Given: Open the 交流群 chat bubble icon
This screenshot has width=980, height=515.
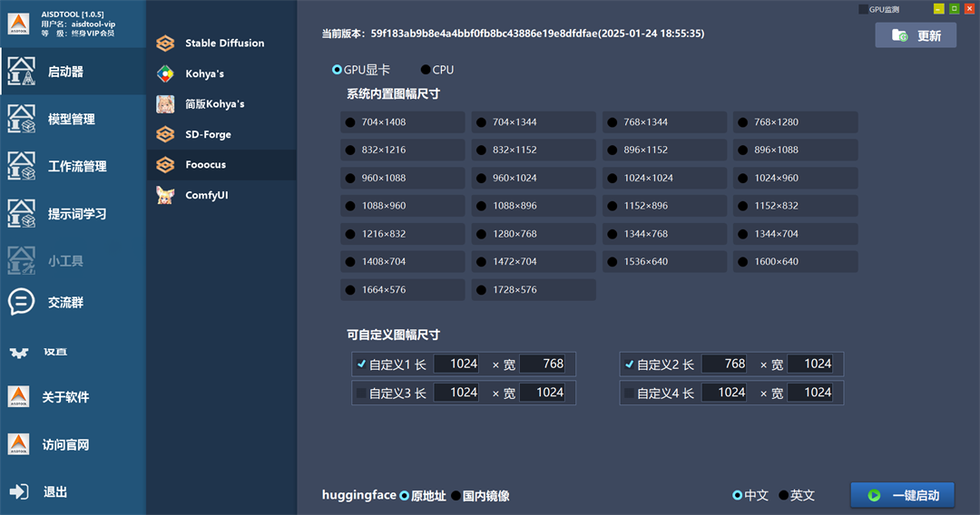Looking at the screenshot, I should pos(22,302).
